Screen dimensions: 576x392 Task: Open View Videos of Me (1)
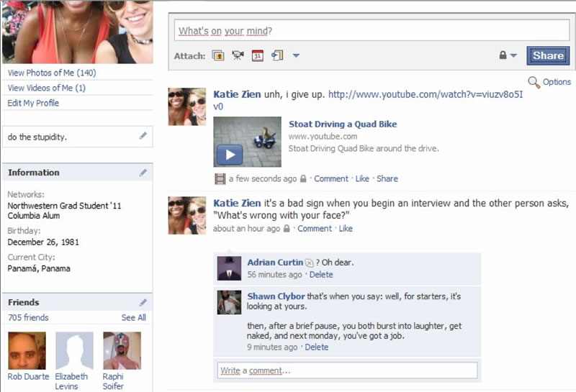click(47, 88)
